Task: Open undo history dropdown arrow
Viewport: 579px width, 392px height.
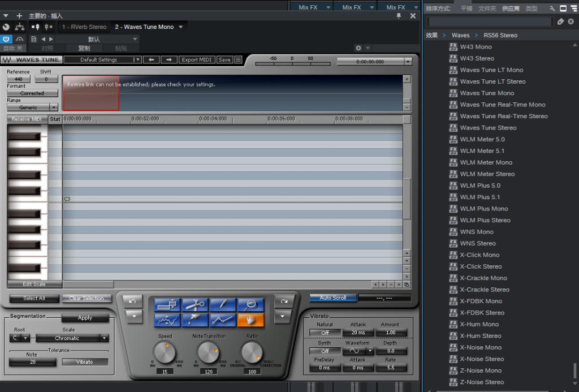Action: [133, 317]
